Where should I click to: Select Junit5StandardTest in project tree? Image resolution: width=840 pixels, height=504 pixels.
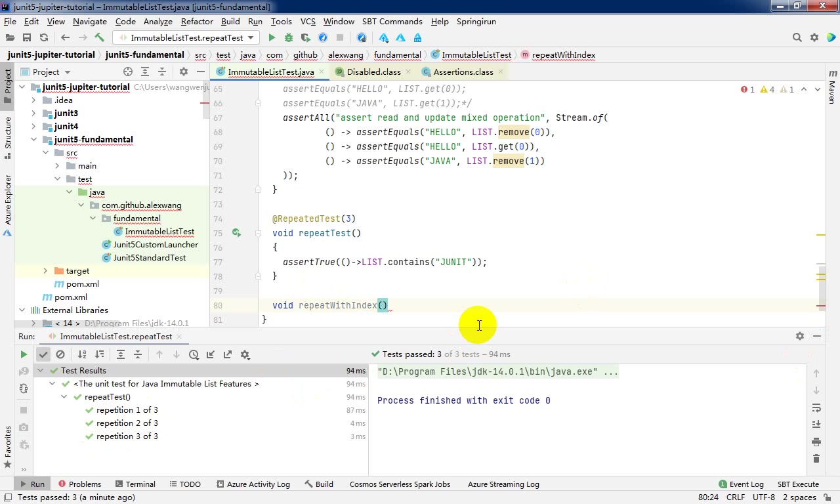[149, 257]
